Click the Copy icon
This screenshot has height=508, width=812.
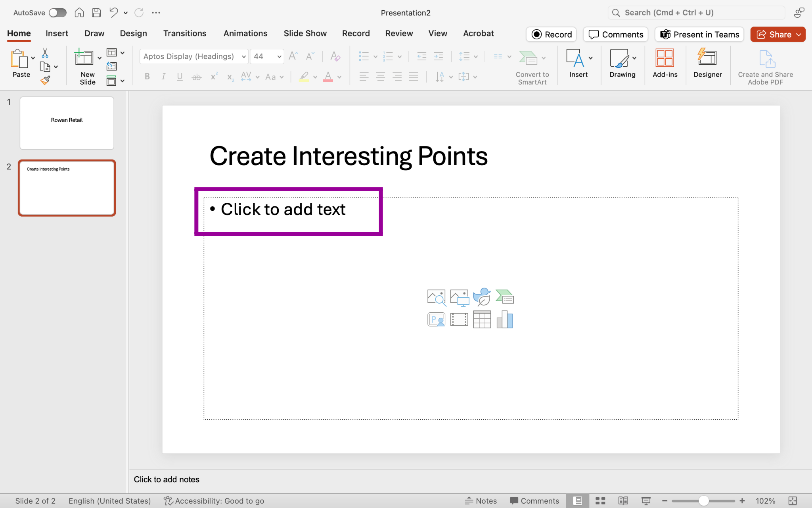(x=45, y=67)
